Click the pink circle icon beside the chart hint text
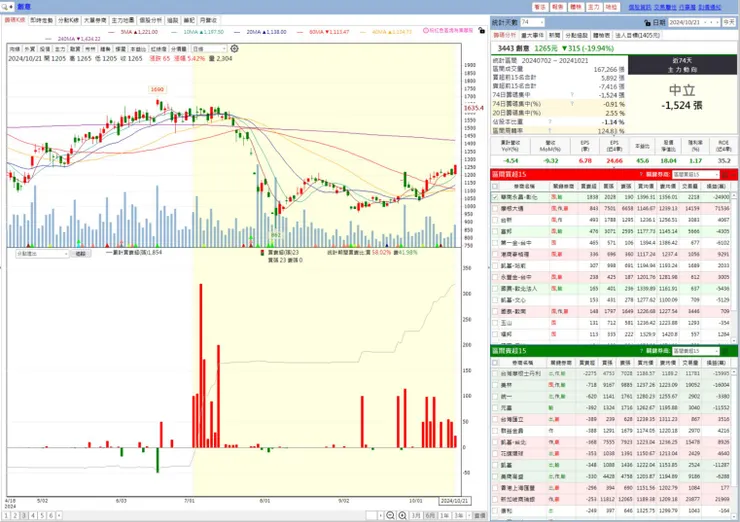The image size is (740, 522). pyautogui.click(x=426, y=31)
